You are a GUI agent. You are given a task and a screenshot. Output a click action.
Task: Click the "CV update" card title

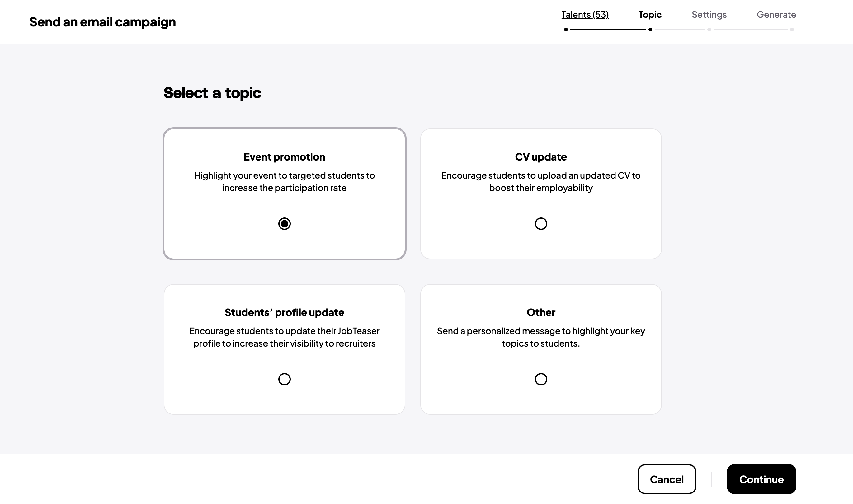[x=541, y=157]
